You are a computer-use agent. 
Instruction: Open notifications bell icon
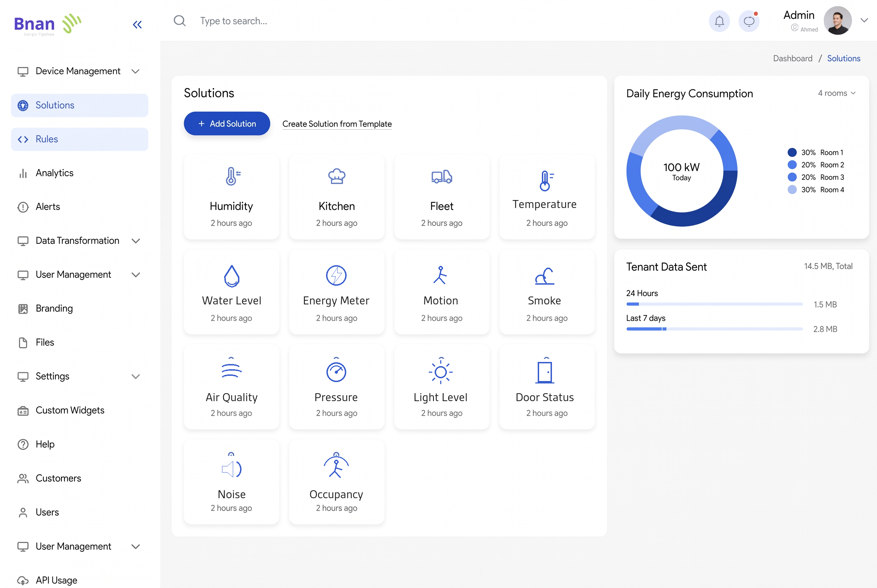pos(719,21)
